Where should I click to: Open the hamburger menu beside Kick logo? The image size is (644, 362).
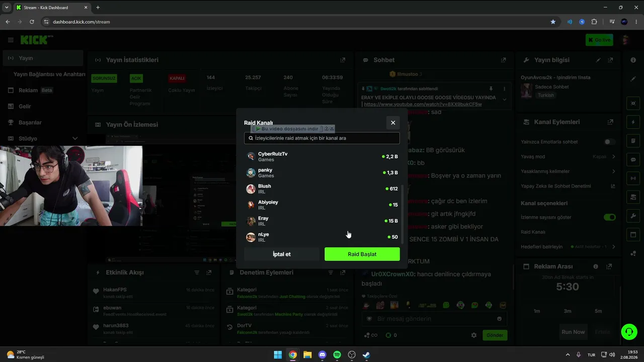point(11,40)
